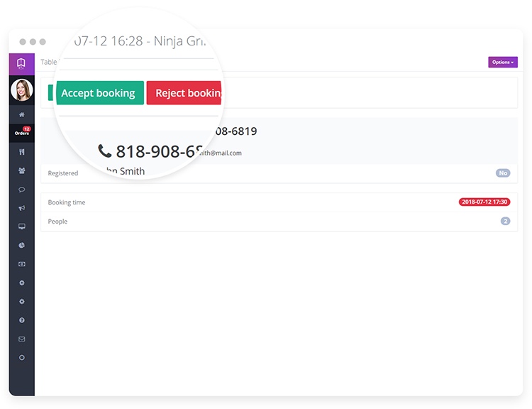Click the Booking time label
This screenshot has height=409, width=532.
tap(67, 202)
